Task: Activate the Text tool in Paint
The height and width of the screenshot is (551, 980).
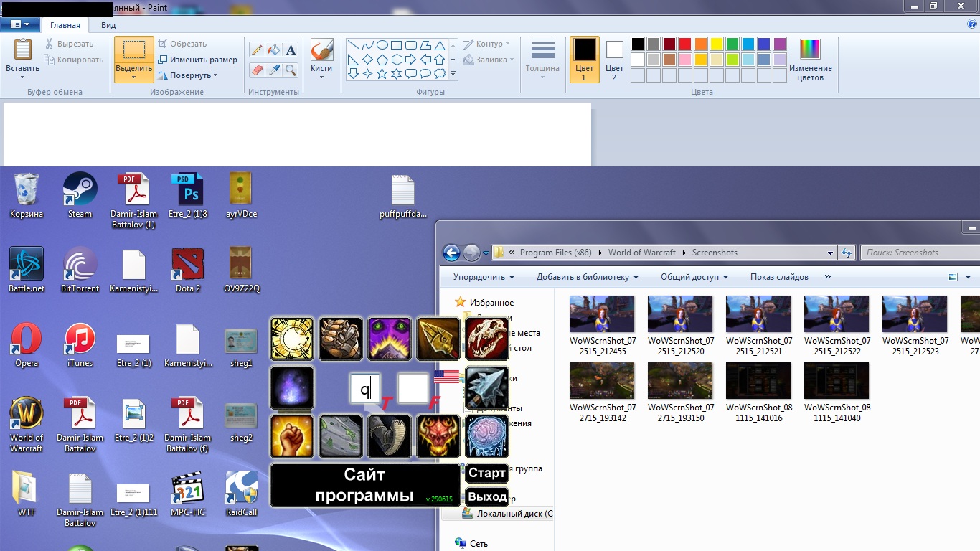Action: (x=291, y=50)
